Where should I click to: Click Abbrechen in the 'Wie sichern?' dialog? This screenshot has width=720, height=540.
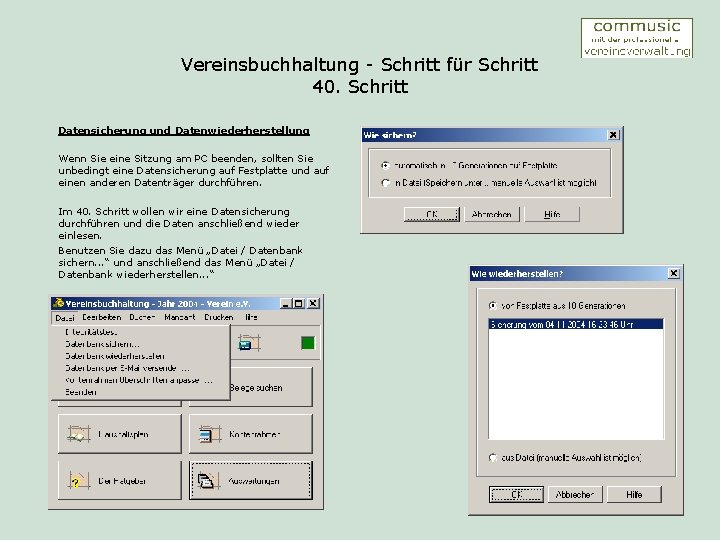click(492, 214)
